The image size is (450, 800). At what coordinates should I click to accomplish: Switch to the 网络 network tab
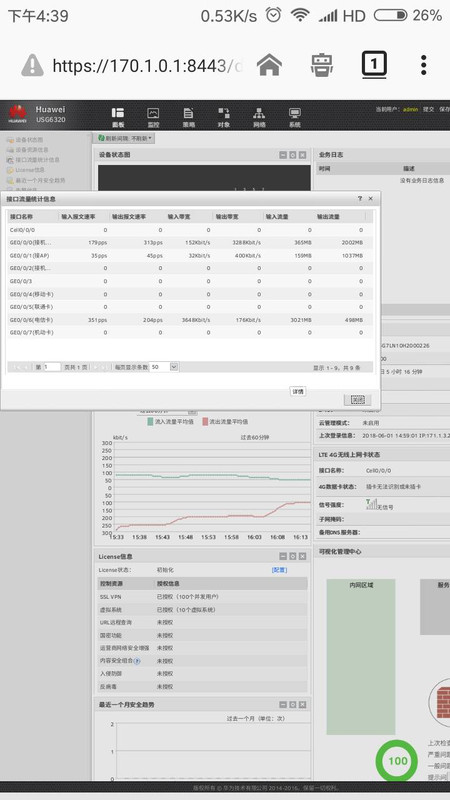tap(259, 117)
